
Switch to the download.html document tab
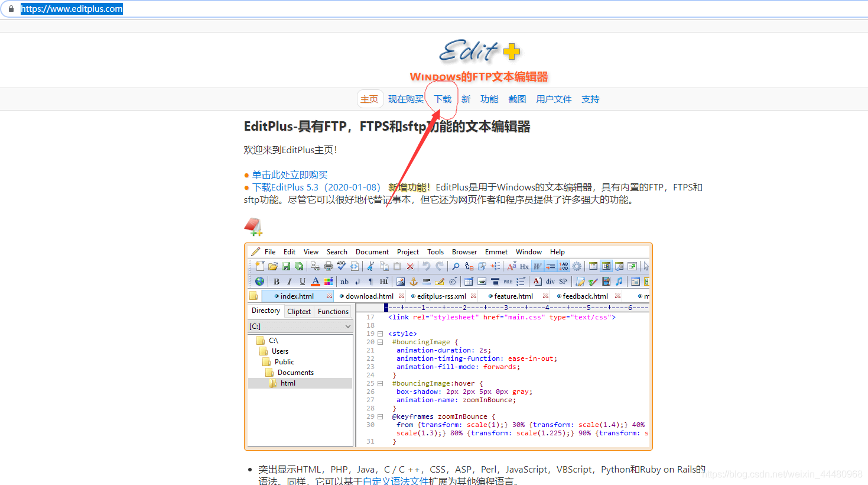pyautogui.click(x=369, y=296)
